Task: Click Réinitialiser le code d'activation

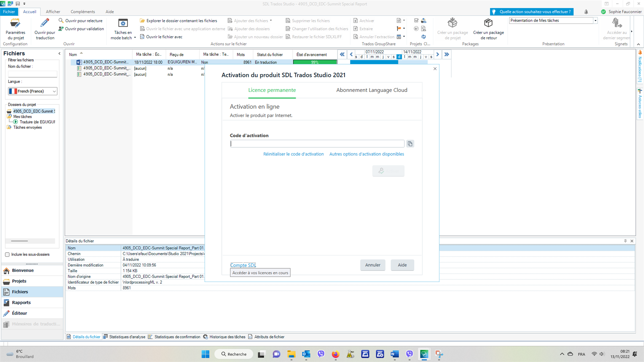Action: 293,154
